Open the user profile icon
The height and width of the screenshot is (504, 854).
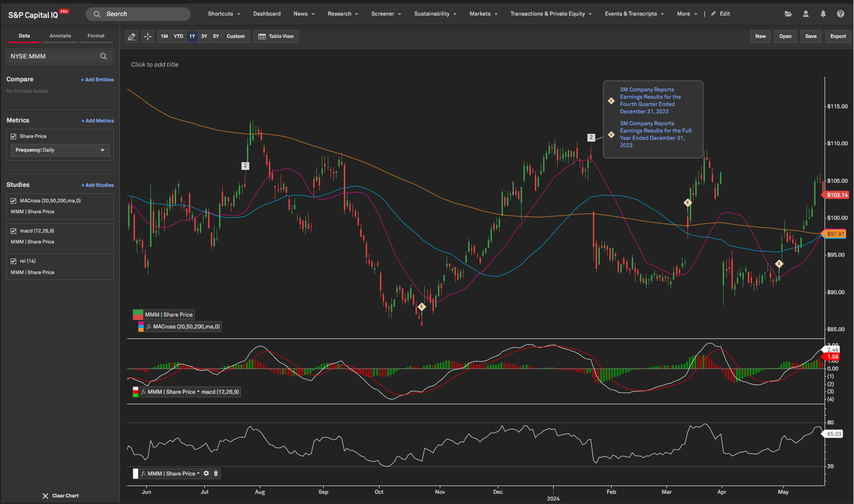click(806, 14)
